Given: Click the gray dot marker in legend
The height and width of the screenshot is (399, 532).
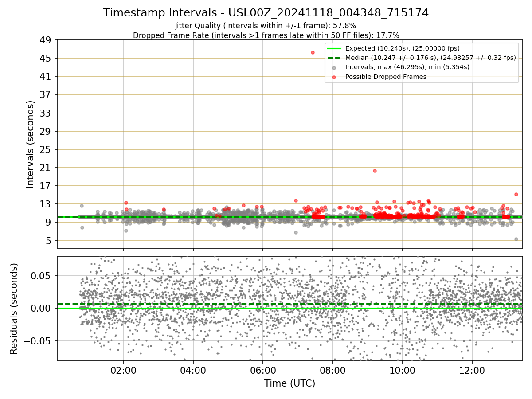Looking at the screenshot, I should coord(334,67).
